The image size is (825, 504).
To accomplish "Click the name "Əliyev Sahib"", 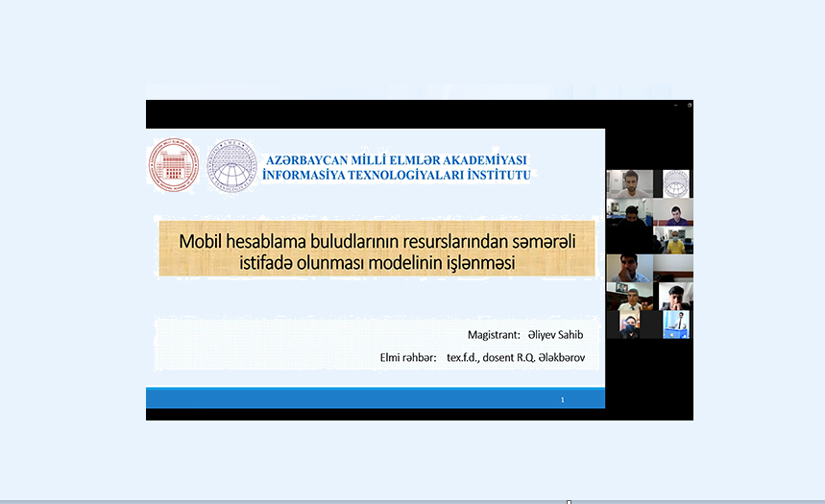I will 555,335.
